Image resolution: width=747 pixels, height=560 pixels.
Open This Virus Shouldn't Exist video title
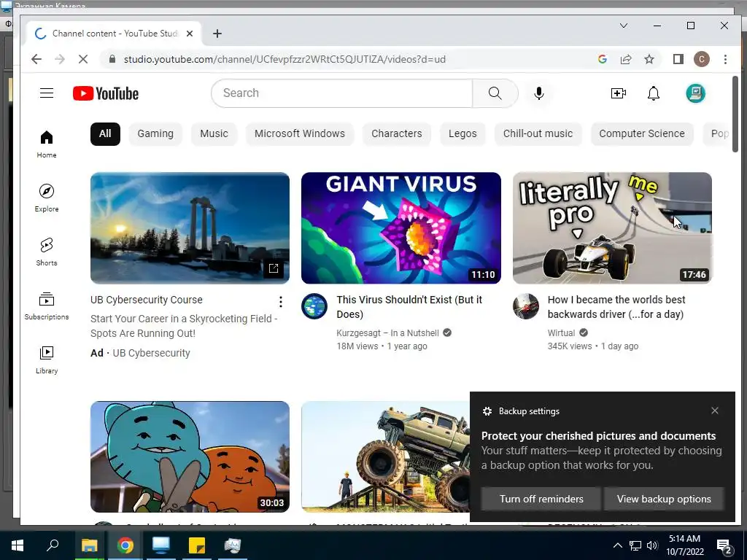tap(409, 307)
